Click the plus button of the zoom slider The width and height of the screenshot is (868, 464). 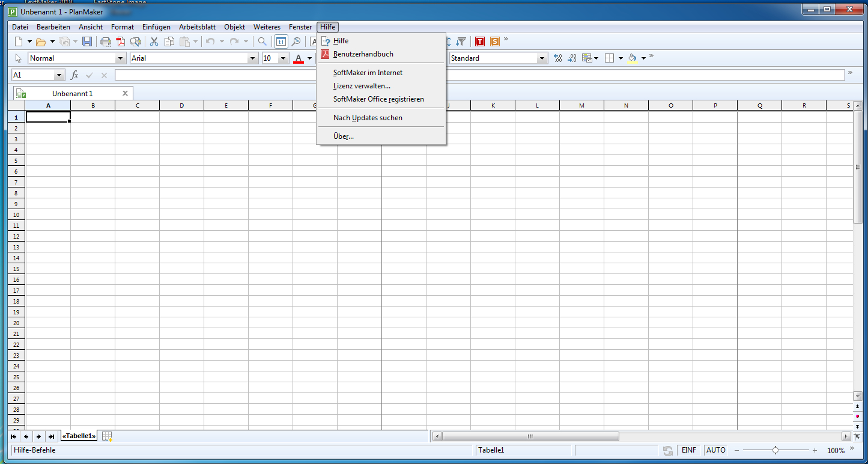[x=815, y=450]
